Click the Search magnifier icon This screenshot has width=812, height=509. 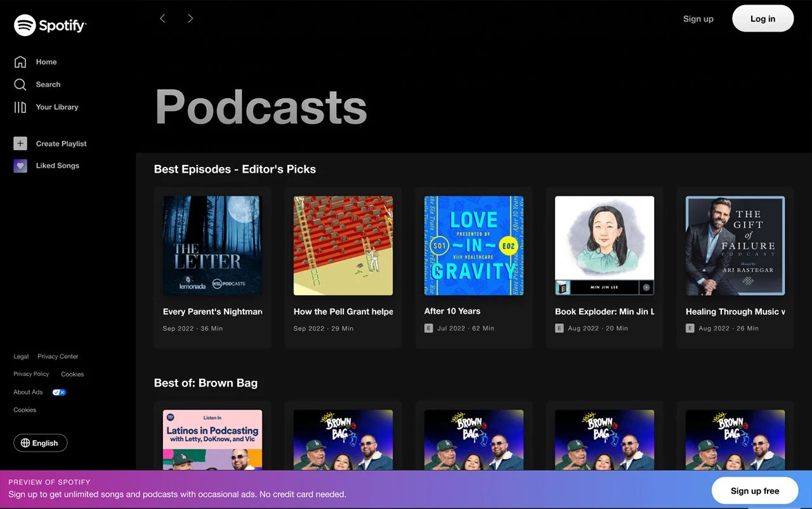(20, 84)
